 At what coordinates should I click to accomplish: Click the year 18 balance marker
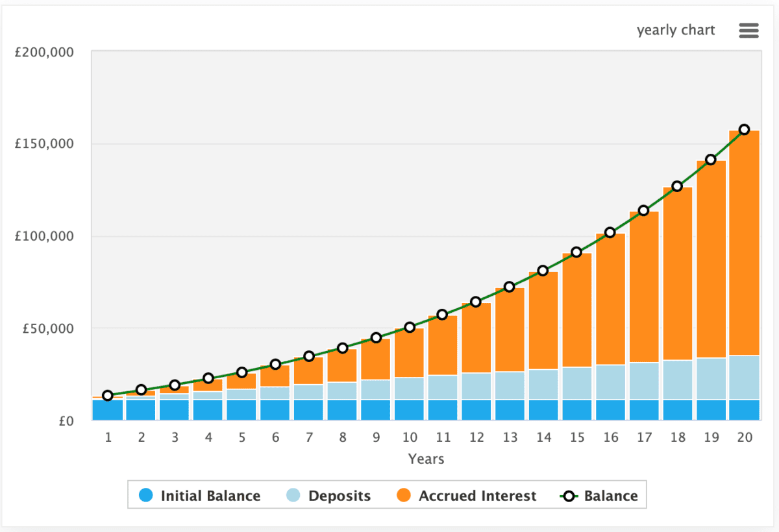click(x=677, y=186)
